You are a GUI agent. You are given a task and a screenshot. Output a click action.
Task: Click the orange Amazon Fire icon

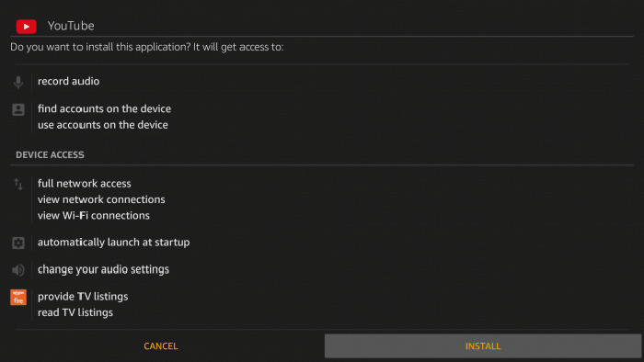click(18, 297)
